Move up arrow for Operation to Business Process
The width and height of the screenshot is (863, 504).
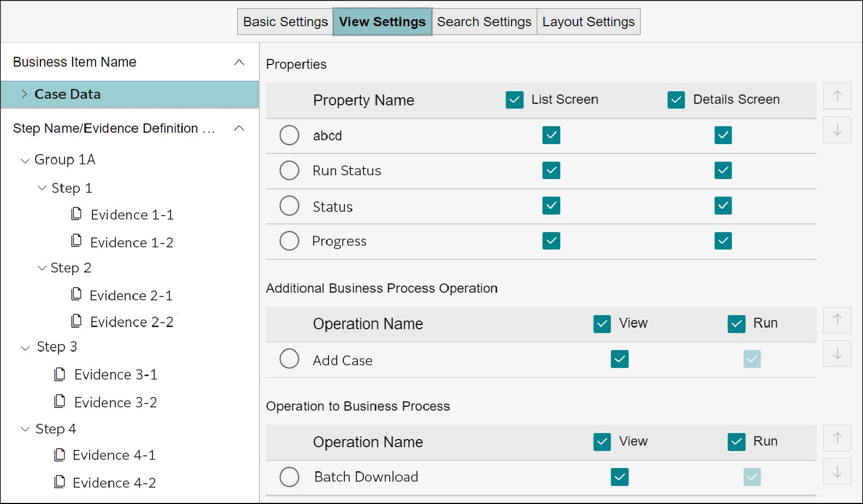click(837, 438)
